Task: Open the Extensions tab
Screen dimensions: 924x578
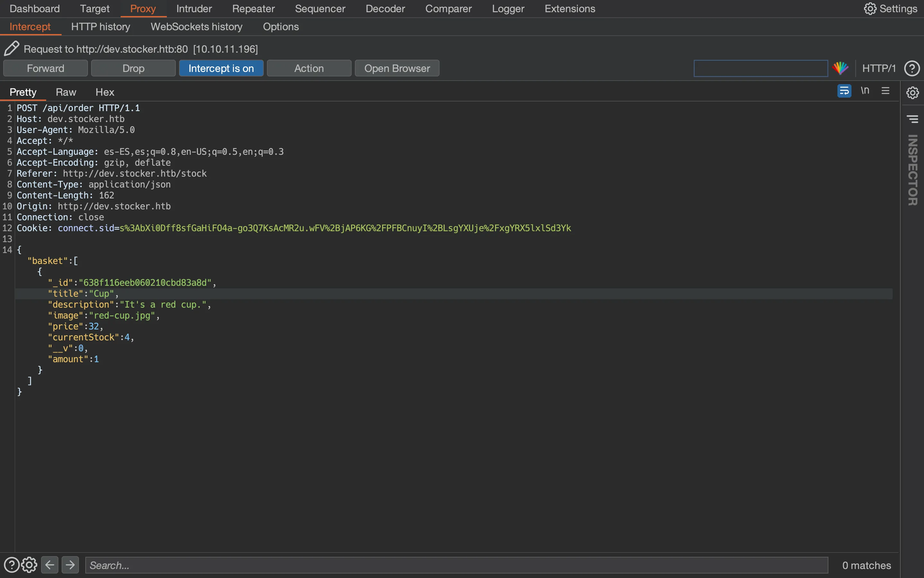Action: (570, 8)
